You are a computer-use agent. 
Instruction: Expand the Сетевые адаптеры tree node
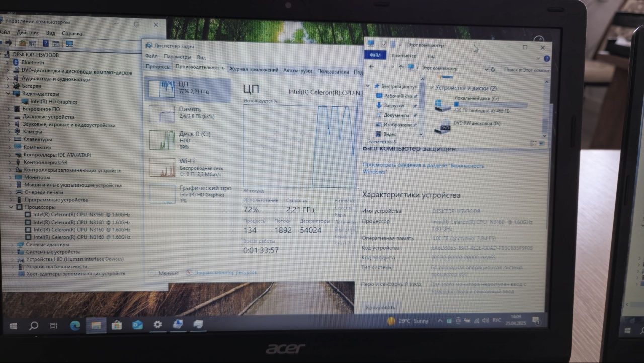coord(13,244)
